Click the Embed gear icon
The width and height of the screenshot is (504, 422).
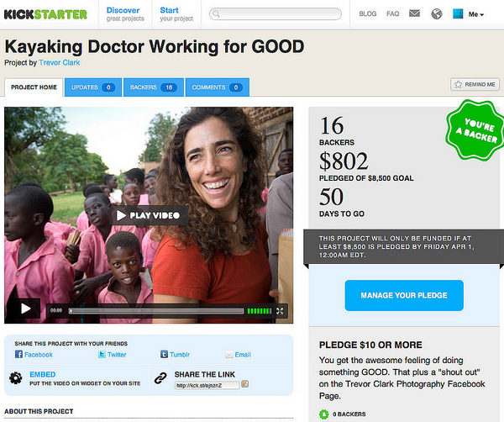tap(15, 378)
